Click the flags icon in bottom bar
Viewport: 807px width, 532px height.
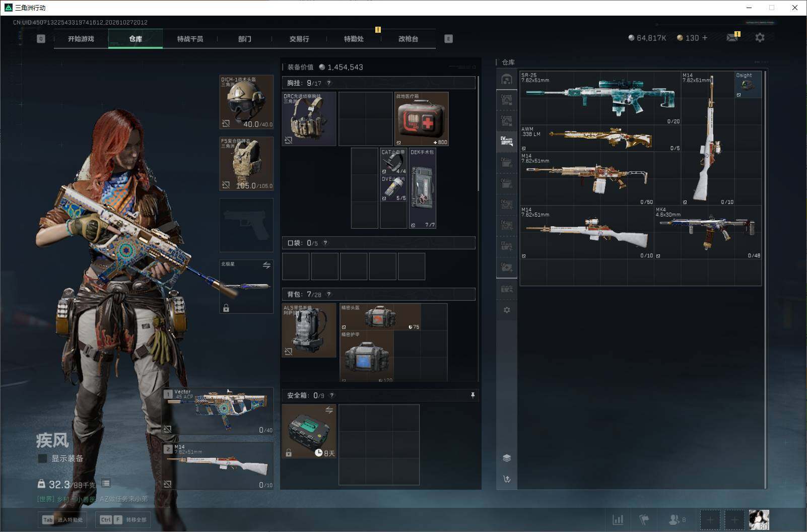click(x=644, y=519)
